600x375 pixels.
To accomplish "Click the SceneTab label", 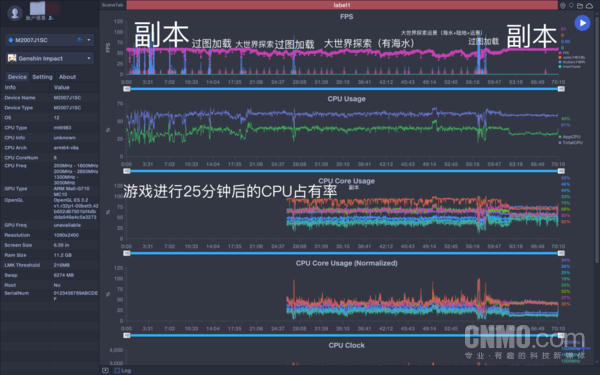I will (112, 5).
